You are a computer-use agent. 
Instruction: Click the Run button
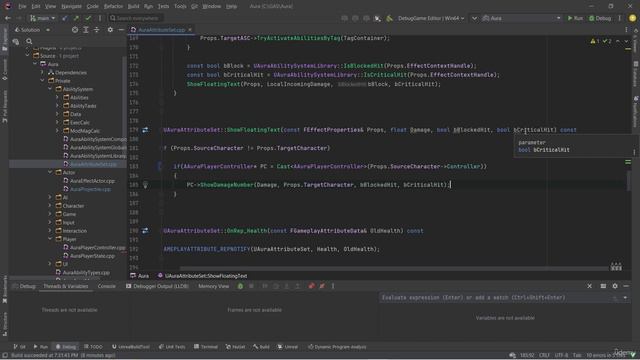pos(575,18)
